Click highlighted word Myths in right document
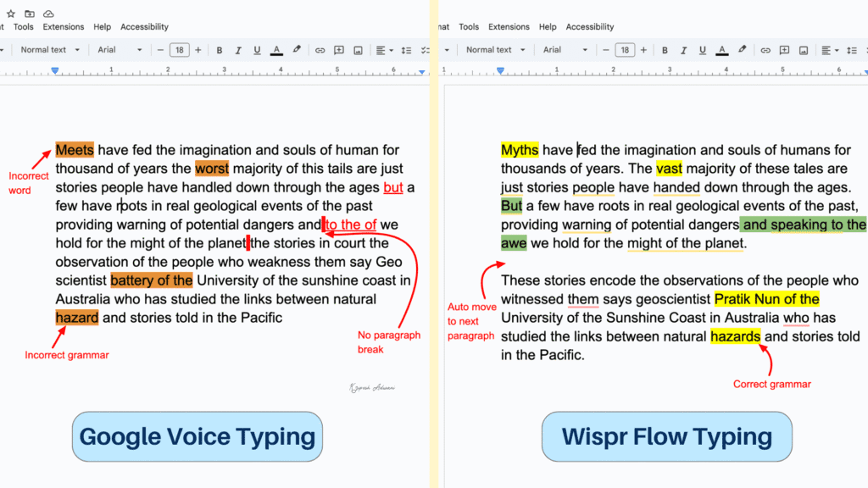 click(x=520, y=150)
